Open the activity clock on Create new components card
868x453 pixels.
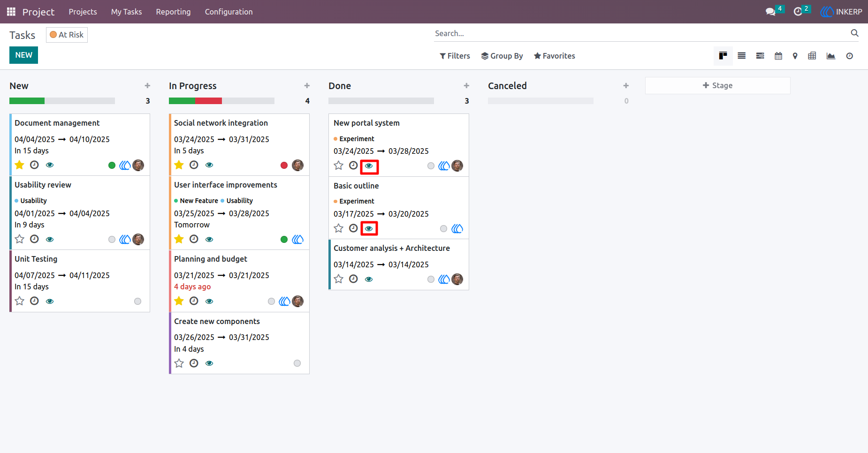194,363
